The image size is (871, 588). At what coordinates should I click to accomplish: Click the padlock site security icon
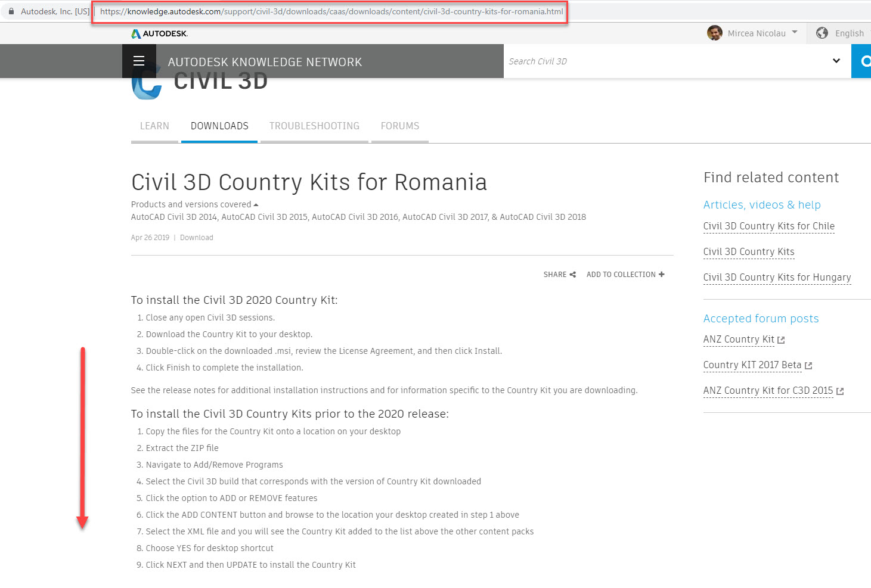[11, 11]
